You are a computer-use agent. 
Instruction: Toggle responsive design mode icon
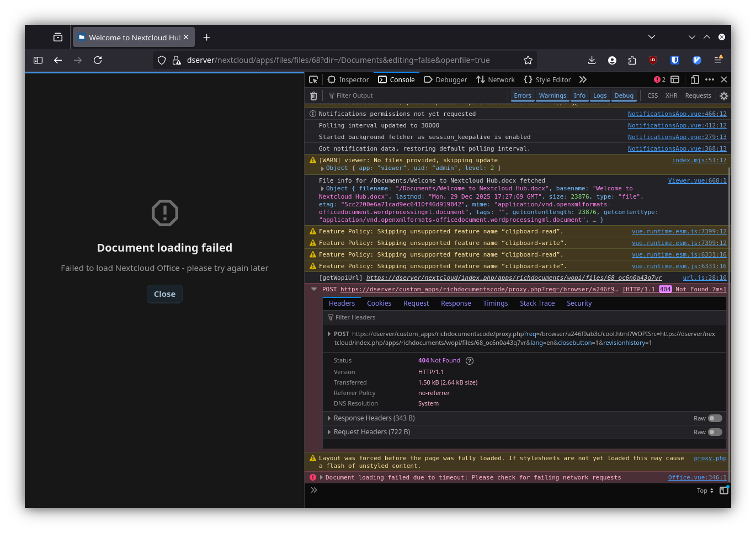[695, 79]
